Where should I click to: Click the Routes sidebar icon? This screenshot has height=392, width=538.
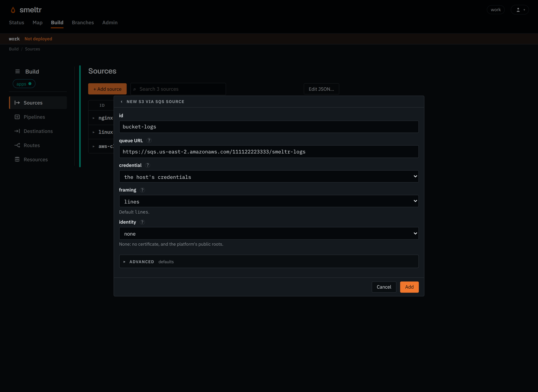(17, 145)
